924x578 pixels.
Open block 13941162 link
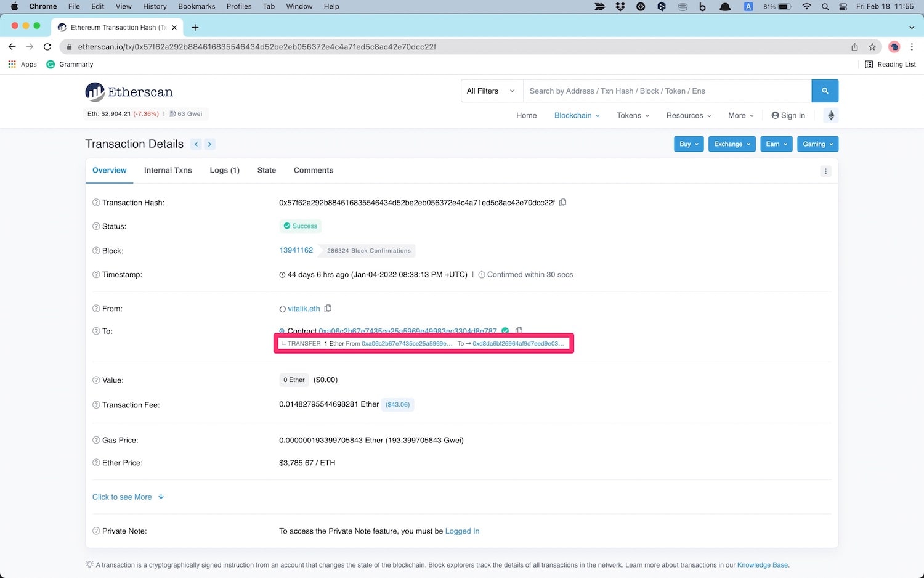[x=296, y=250]
